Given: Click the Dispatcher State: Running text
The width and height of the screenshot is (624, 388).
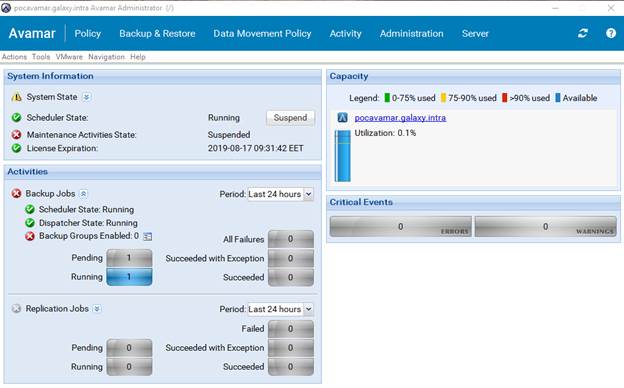Looking at the screenshot, I should pyautogui.click(x=88, y=223).
